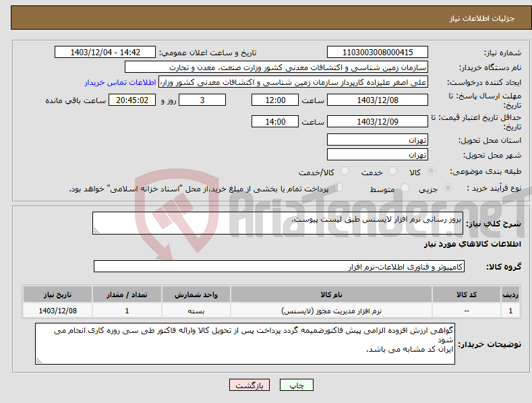Image resolution: width=532 pixels, height=403 pixels.
Task: Click the request creator name field
Action: [293, 82]
